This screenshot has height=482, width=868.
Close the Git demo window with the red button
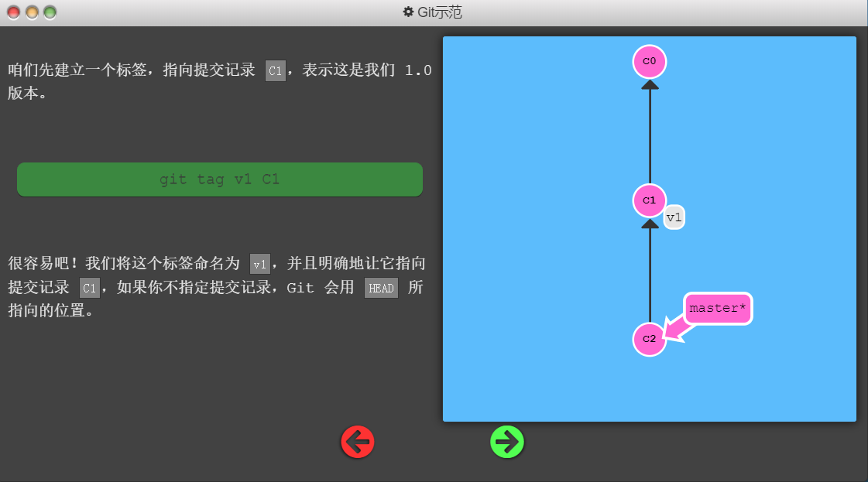[x=14, y=12]
